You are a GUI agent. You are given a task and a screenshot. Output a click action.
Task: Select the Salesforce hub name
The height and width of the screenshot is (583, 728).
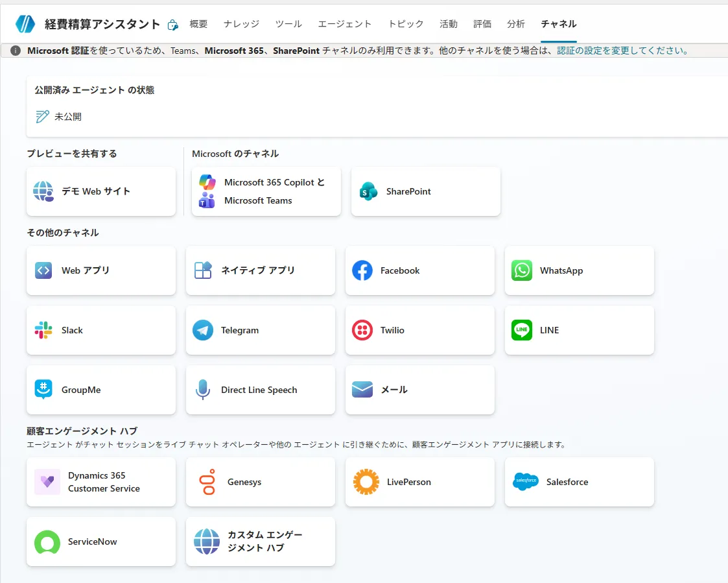(567, 482)
